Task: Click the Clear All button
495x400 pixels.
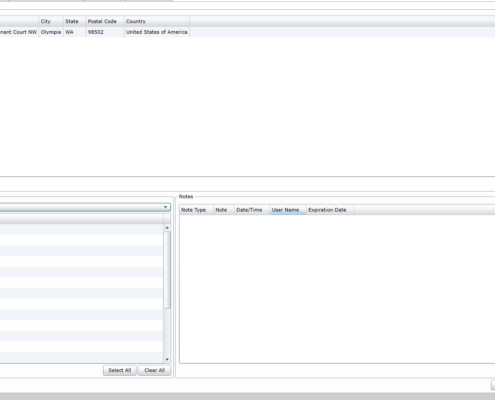Action: tap(154, 370)
